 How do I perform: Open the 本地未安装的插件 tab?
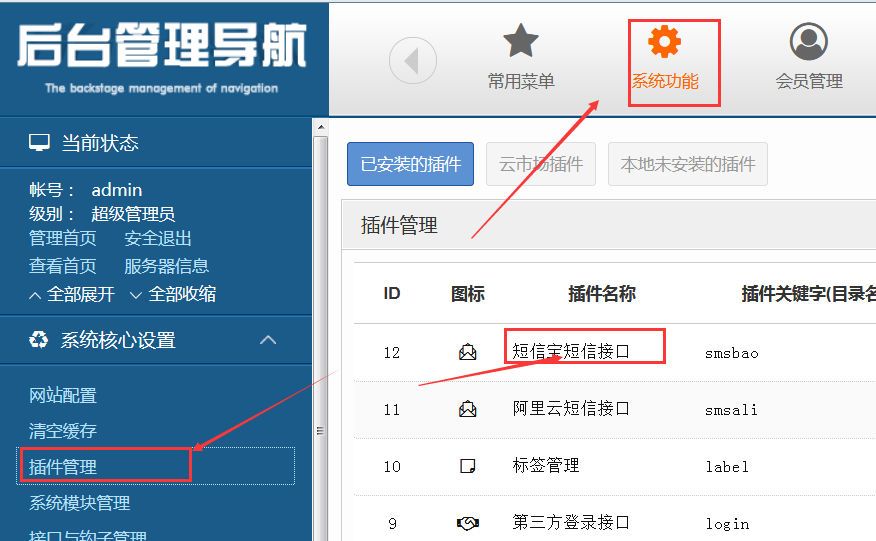pos(687,164)
